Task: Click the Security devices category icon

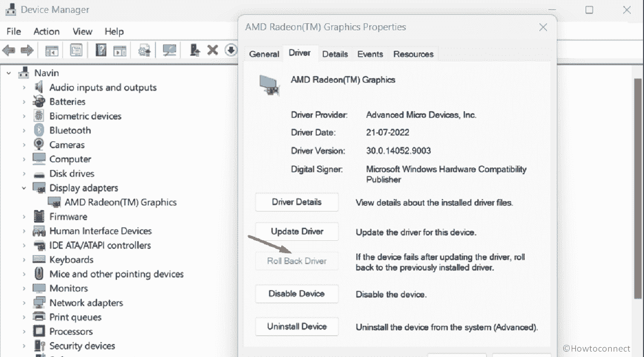Action: click(x=39, y=346)
